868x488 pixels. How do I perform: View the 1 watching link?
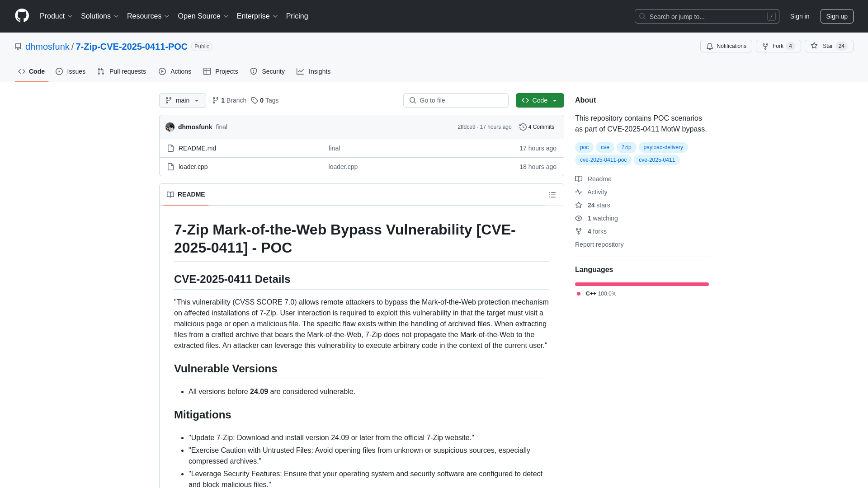coord(596,218)
